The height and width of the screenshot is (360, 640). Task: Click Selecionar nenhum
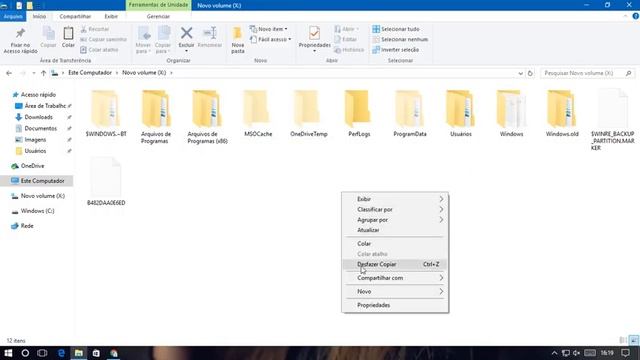pyautogui.click(x=400, y=40)
